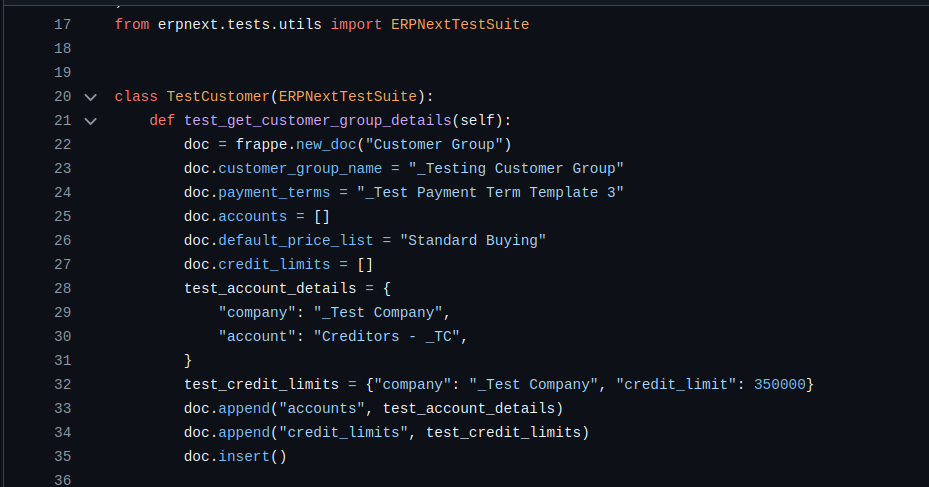Click the ERPNextTestSuite import name
929x487 pixels.
coord(460,24)
